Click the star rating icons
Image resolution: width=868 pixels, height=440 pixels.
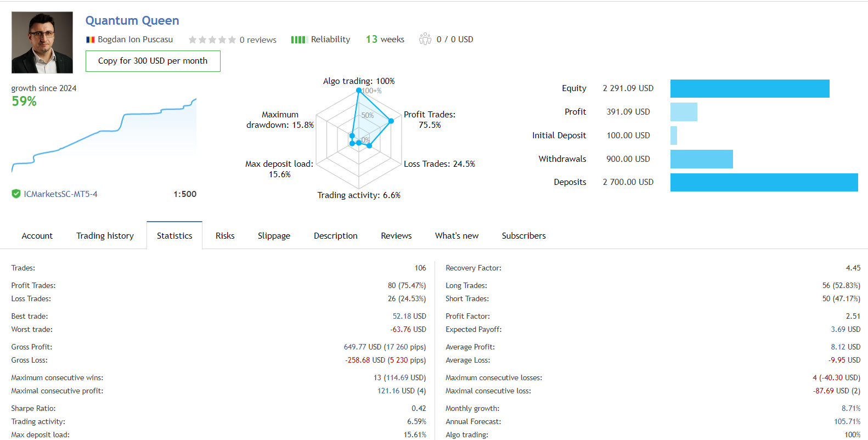click(212, 40)
